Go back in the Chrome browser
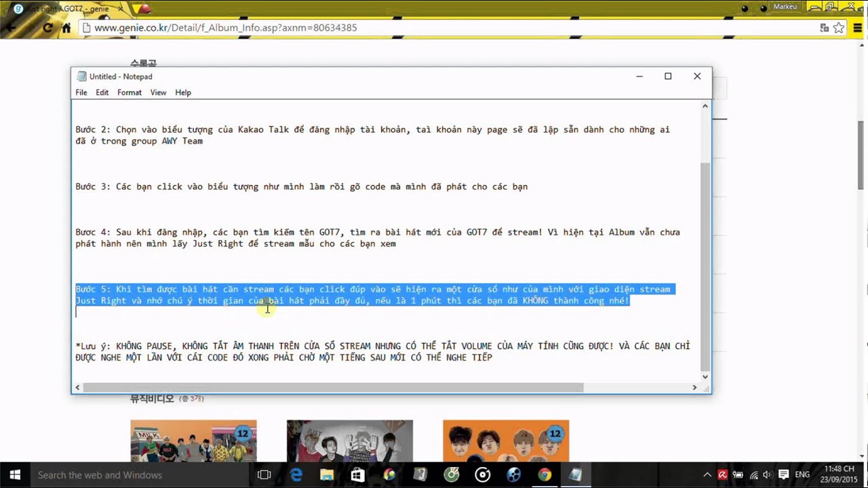Screen dimensions: 868x488 pos(10,28)
